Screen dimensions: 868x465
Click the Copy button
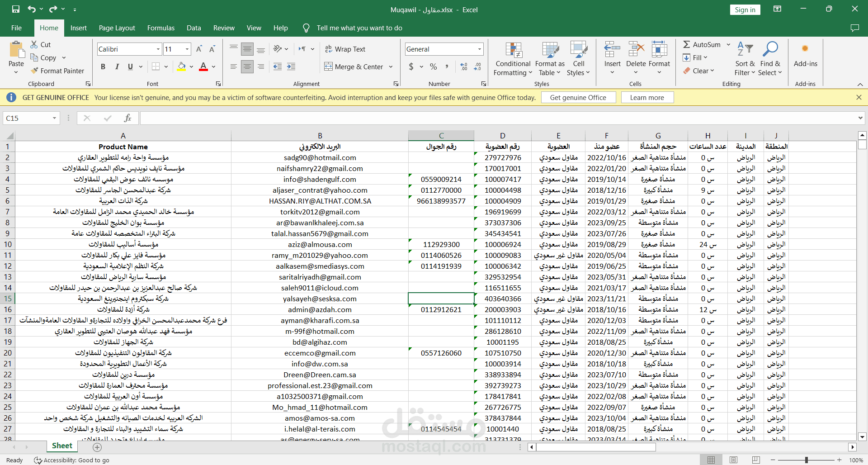point(44,57)
